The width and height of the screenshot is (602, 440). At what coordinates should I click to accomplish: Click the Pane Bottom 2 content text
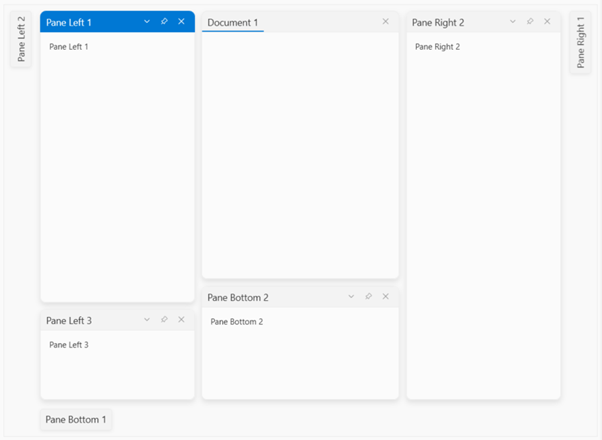pos(236,322)
